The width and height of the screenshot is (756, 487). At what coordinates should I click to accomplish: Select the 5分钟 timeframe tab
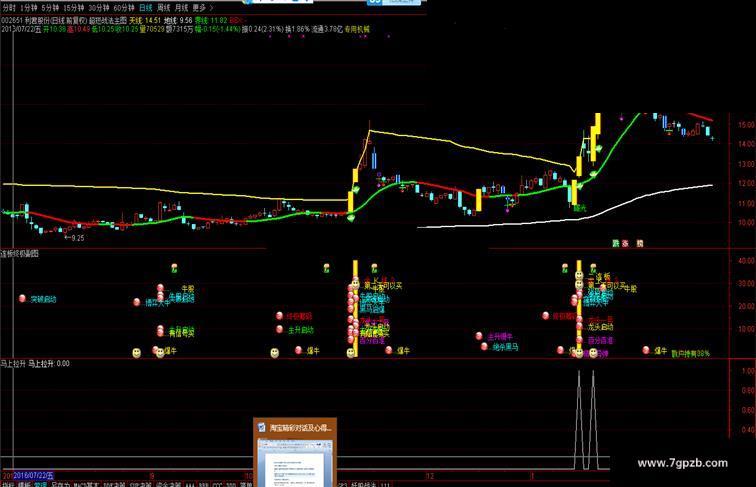pyautogui.click(x=50, y=8)
